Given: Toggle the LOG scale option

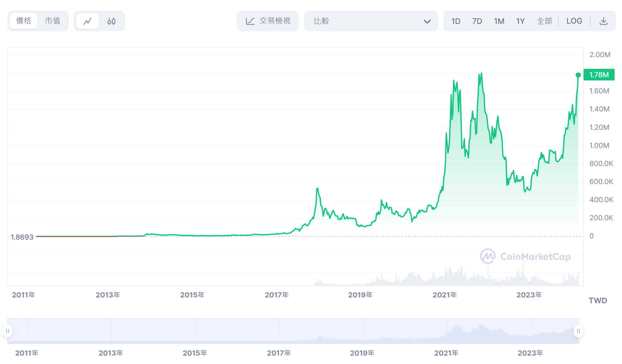Looking at the screenshot, I should point(574,21).
